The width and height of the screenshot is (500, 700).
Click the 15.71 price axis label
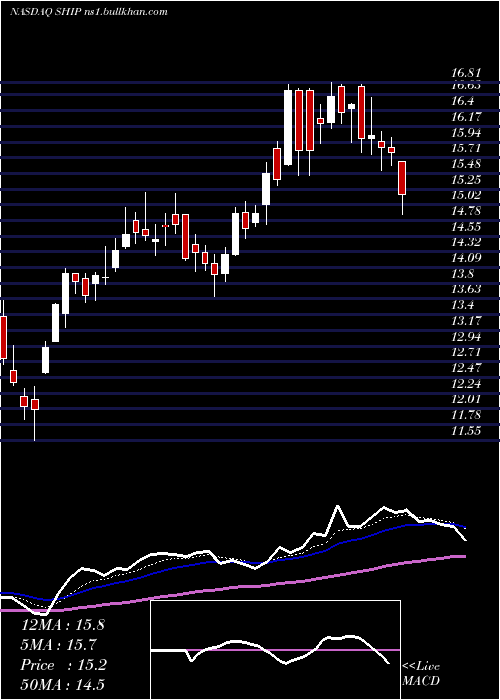tap(466, 148)
